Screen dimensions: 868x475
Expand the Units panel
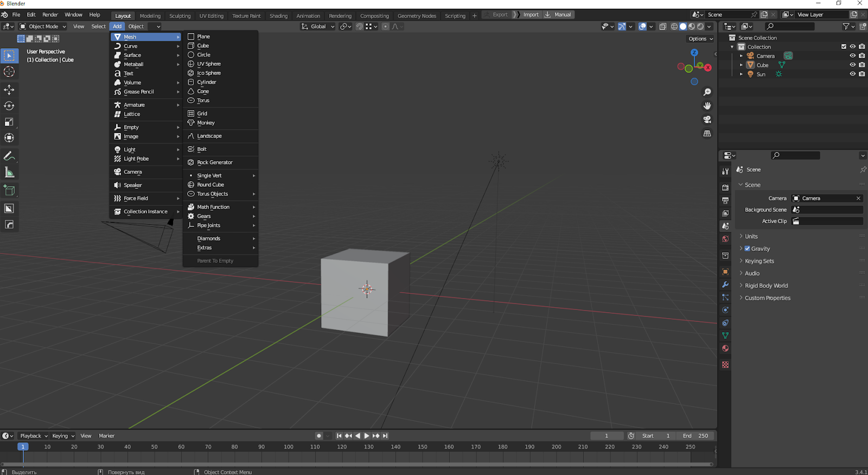tap(751, 237)
